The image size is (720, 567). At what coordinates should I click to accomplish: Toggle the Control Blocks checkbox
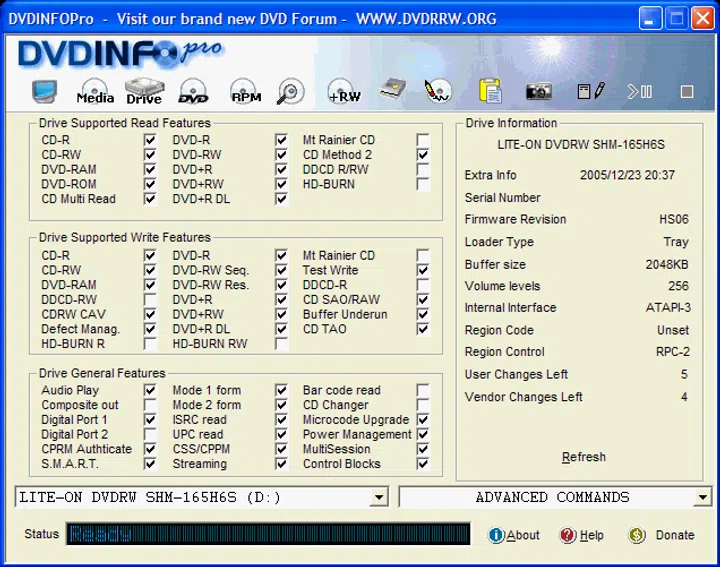422,463
